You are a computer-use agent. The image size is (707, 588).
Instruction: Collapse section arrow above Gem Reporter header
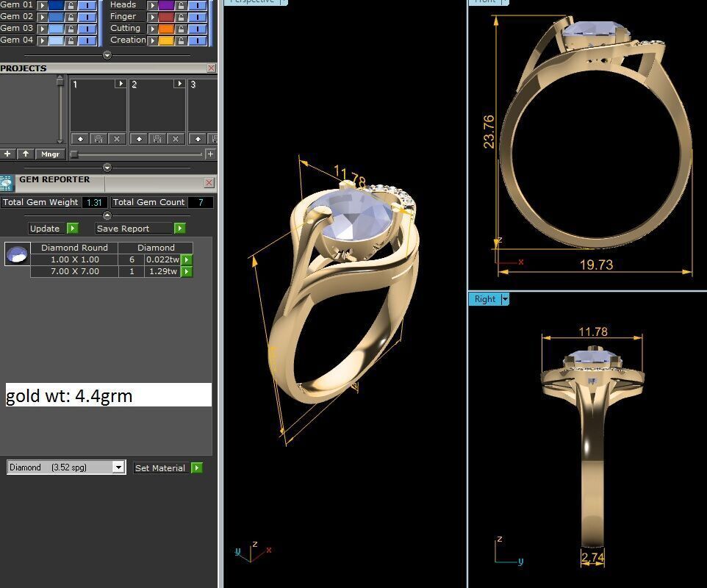(107, 168)
